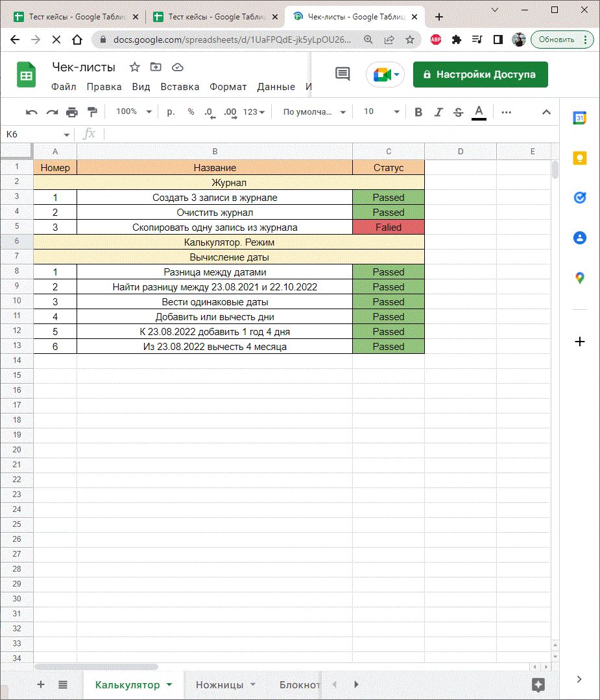Toggle italic formatting

tap(438, 112)
